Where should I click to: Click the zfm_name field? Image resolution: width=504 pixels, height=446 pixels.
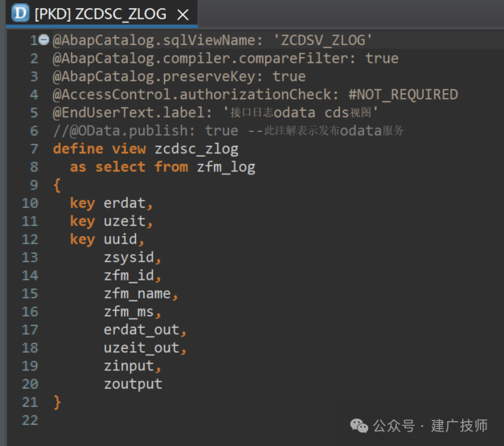tap(137, 293)
